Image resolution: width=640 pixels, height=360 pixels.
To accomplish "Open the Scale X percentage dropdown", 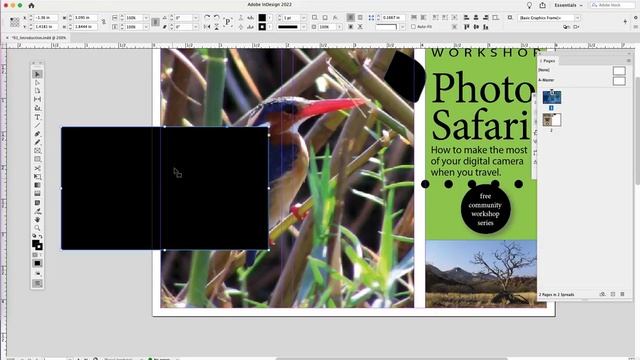I will tap(146, 18).
